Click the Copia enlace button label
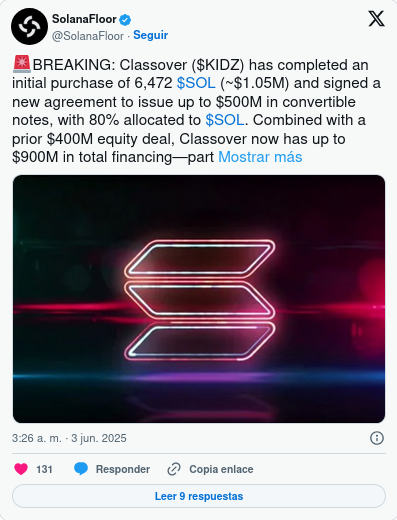 [221, 469]
